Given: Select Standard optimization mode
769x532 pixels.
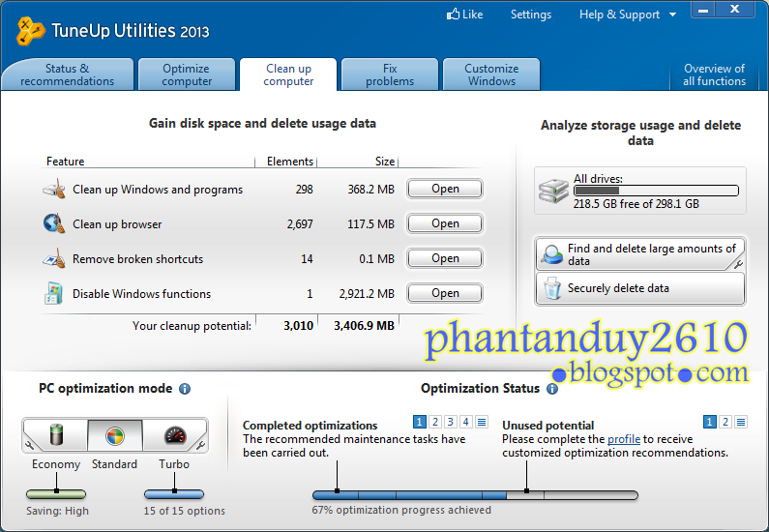Looking at the screenshot, I should click(x=115, y=435).
